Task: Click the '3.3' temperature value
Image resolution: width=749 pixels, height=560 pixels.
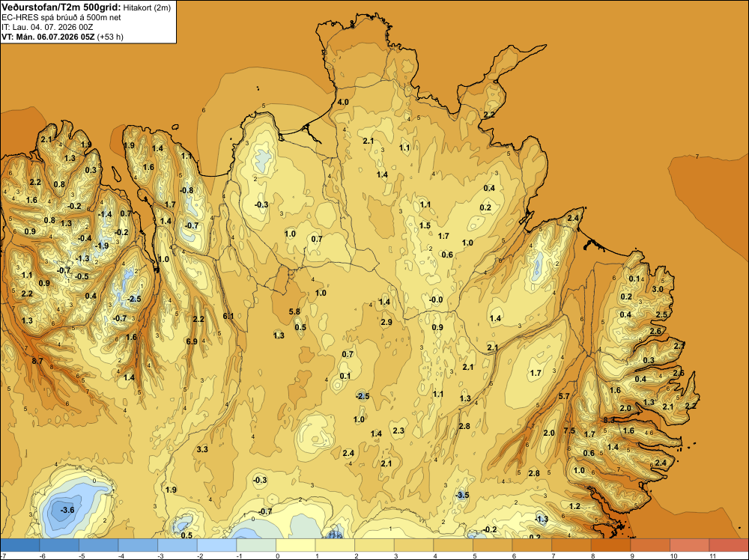Action: (x=202, y=449)
